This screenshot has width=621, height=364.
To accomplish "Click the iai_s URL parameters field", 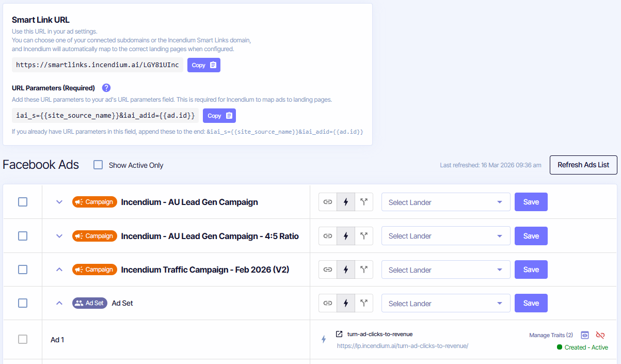I will point(105,116).
